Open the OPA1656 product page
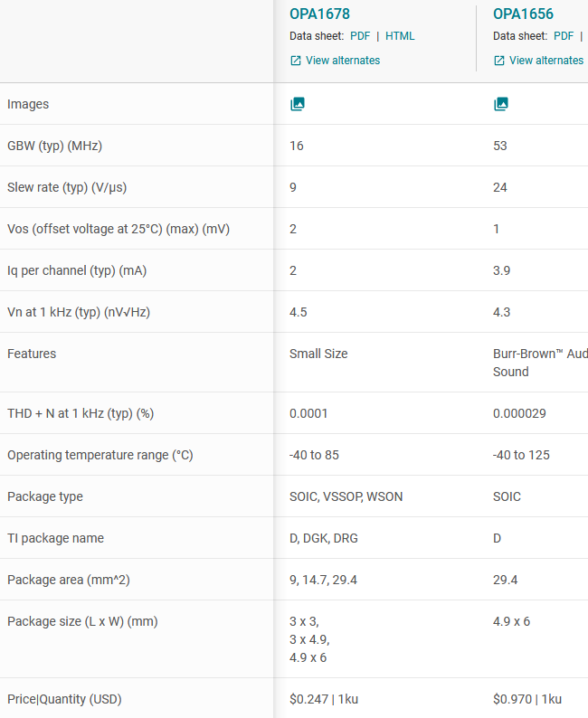Image resolution: width=588 pixels, height=718 pixels. tap(523, 14)
